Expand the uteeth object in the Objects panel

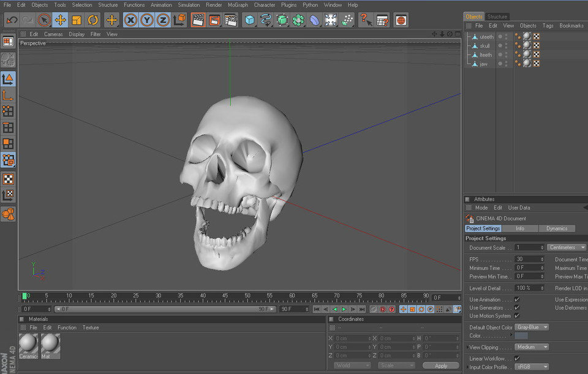pos(469,36)
